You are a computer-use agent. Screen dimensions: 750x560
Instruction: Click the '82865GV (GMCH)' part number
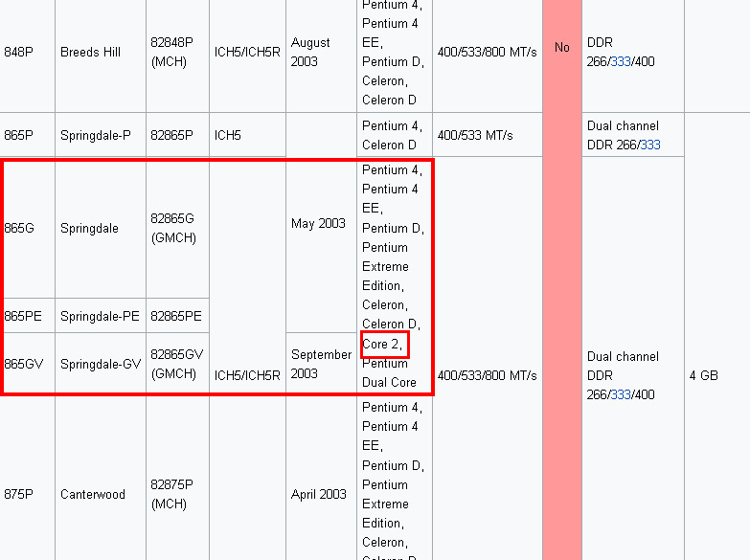(x=176, y=364)
